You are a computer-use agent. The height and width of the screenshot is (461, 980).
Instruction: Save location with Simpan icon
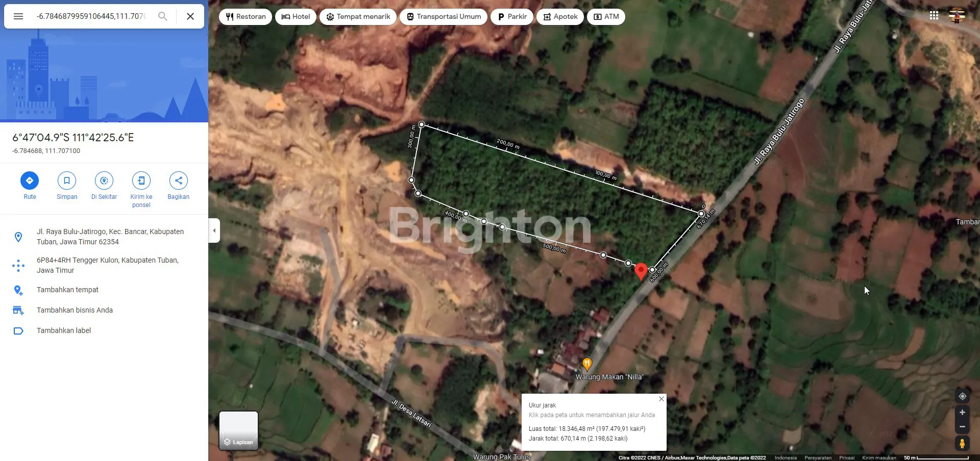[67, 181]
